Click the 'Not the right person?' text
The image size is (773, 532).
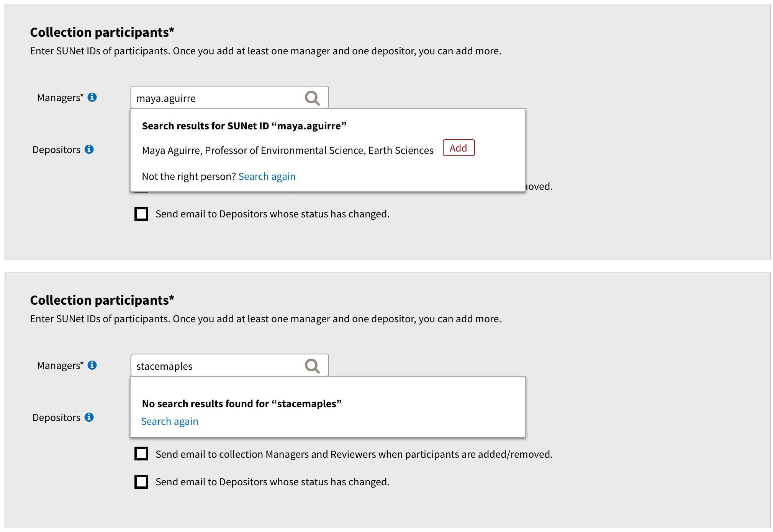point(188,176)
